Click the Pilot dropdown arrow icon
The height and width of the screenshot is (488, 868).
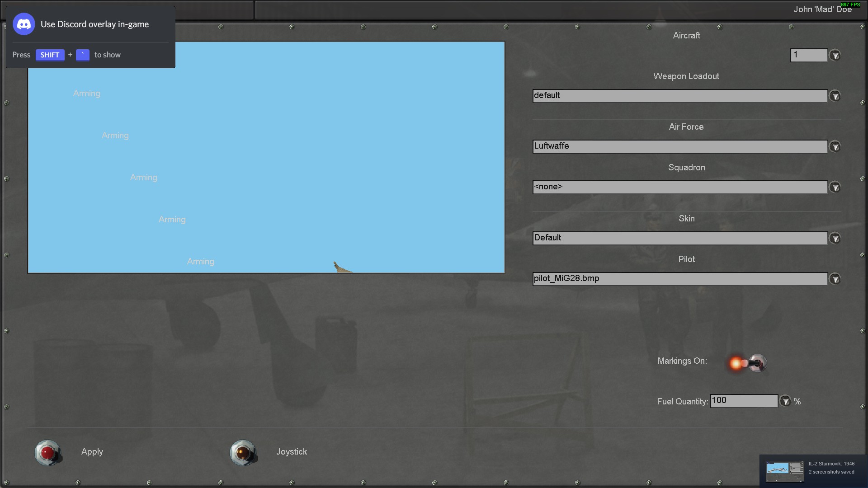coord(835,279)
